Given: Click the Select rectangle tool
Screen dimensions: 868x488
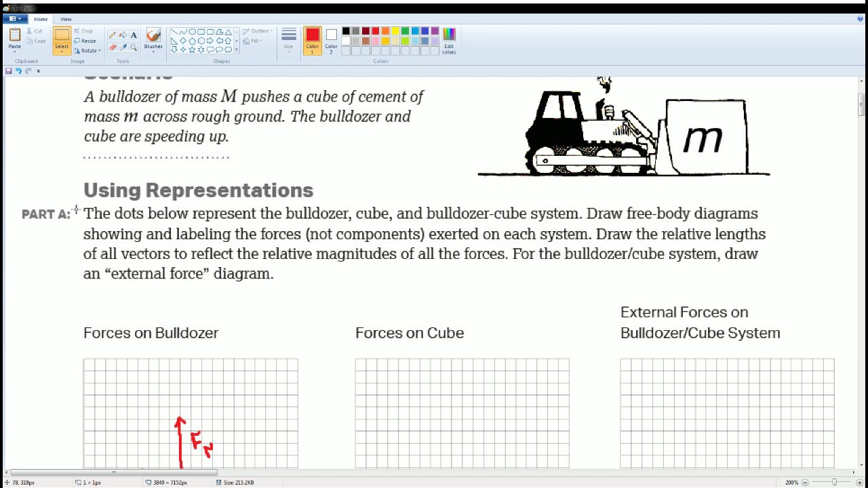Looking at the screenshot, I should pyautogui.click(x=62, y=35).
